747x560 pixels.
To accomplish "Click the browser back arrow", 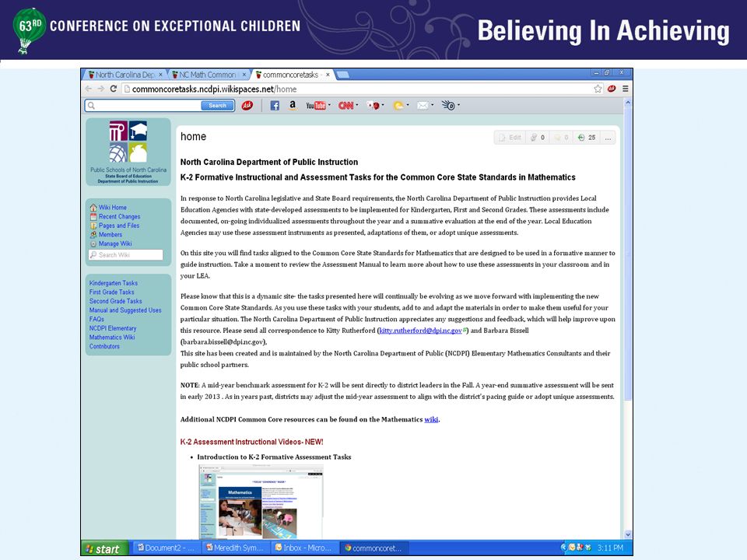I will point(89,89).
